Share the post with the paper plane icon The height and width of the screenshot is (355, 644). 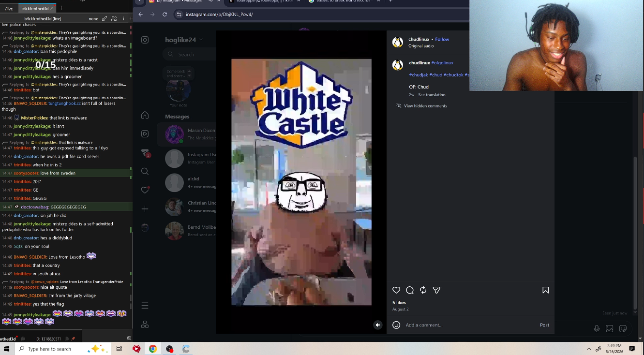pyautogui.click(x=436, y=290)
